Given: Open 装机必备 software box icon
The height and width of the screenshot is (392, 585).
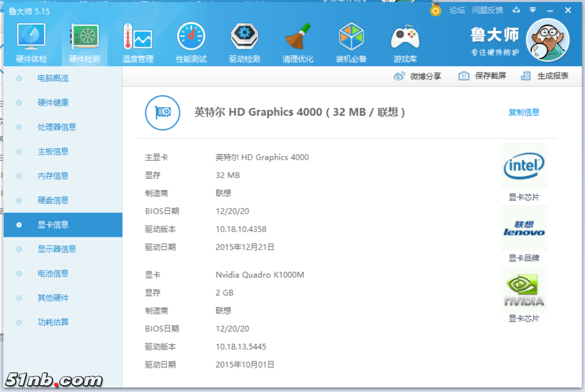Looking at the screenshot, I should (351, 43).
